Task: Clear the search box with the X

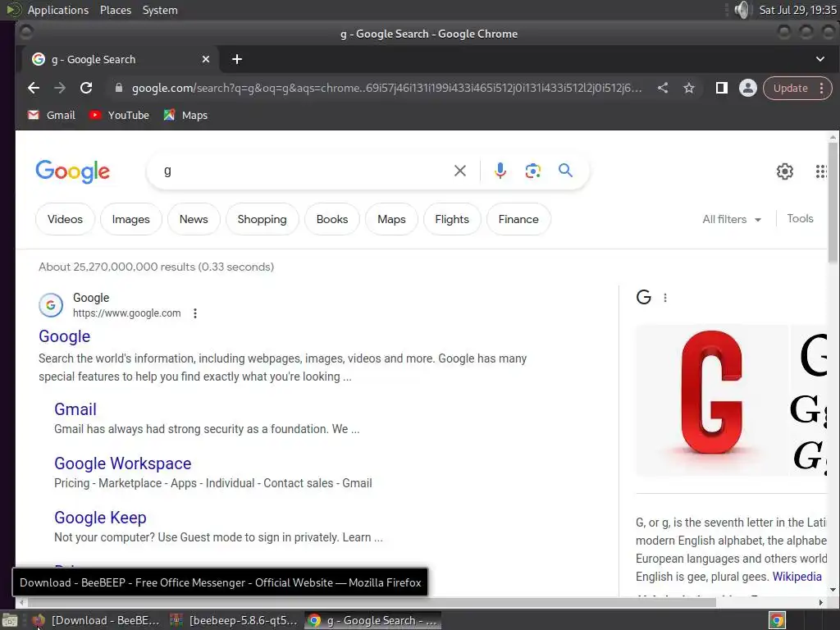Action: [x=460, y=171]
